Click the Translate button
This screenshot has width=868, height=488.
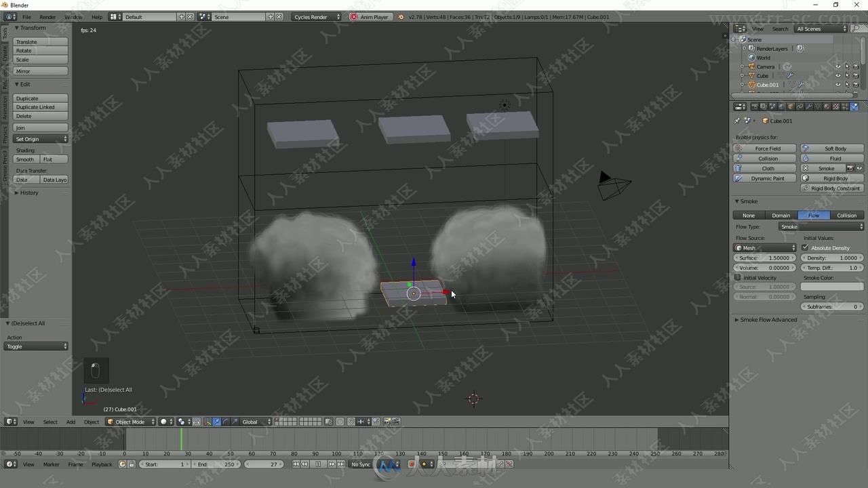pos(41,42)
